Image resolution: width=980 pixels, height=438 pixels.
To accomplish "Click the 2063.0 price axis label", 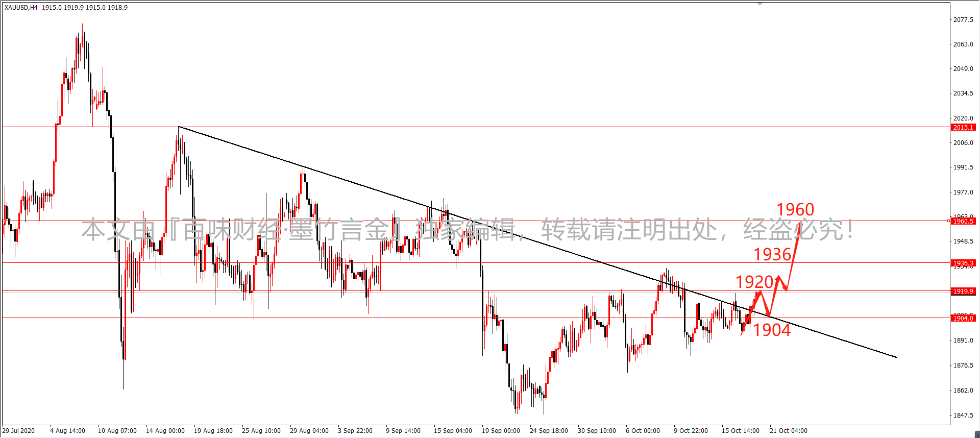I will [x=963, y=44].
